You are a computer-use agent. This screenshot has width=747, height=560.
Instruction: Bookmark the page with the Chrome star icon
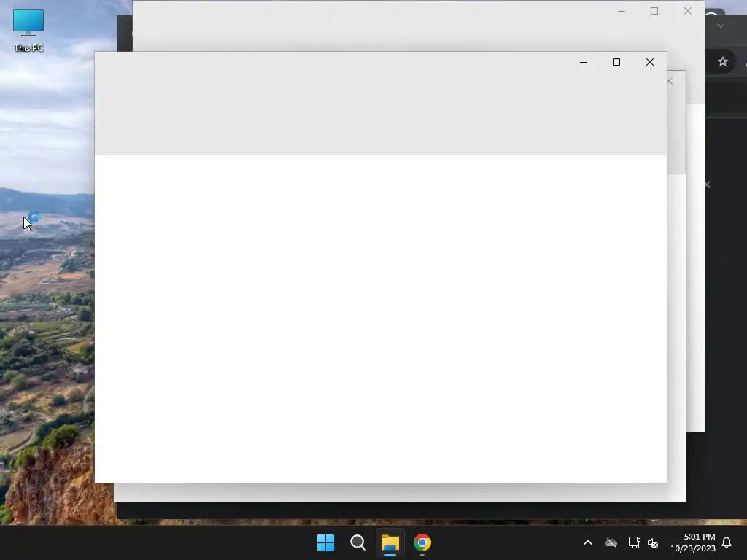[723, 61]
